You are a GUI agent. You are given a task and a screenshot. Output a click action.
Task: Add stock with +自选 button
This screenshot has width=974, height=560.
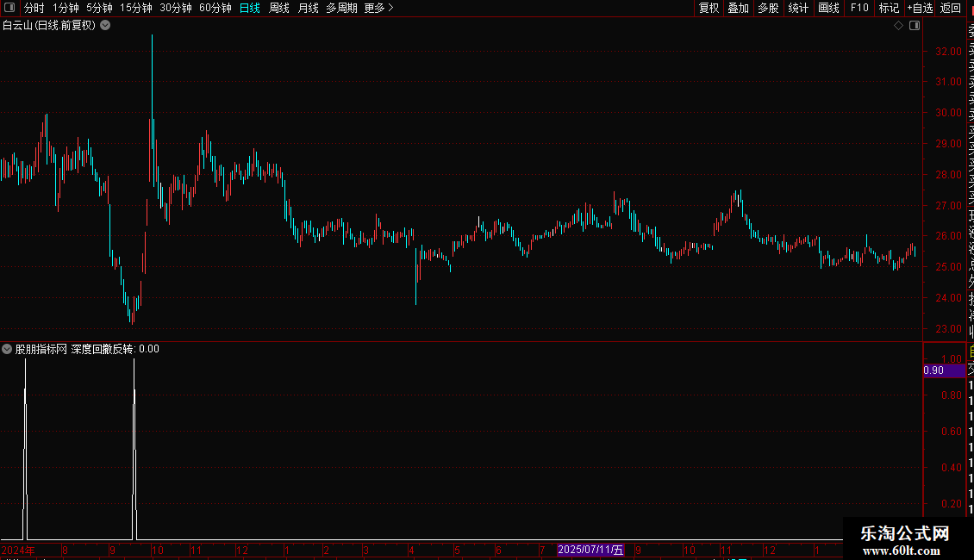[920, 8]
